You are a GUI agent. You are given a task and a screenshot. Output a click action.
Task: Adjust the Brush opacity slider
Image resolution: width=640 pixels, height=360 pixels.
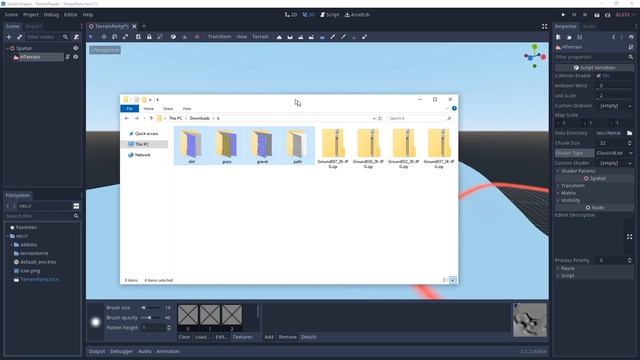point(150,318)
